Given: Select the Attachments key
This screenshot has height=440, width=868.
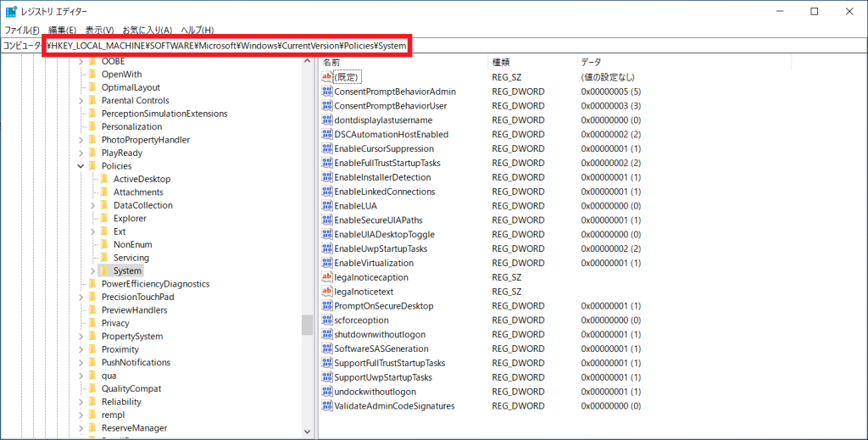Looking at the screenshot, I should pos(138,192).
